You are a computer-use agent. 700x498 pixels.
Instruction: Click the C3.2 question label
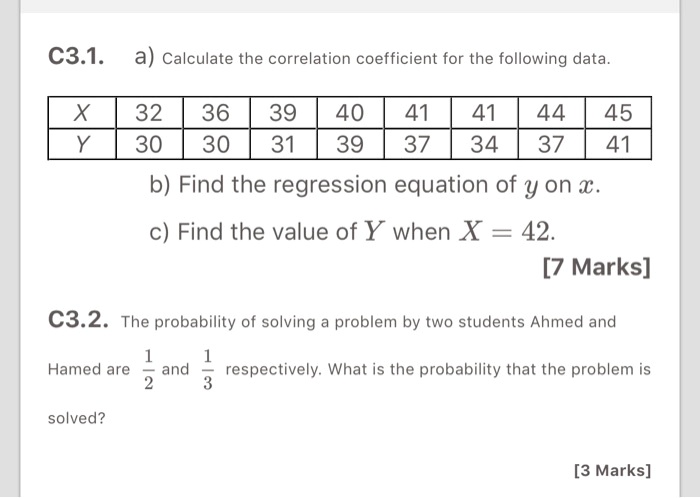coord(77,321)
